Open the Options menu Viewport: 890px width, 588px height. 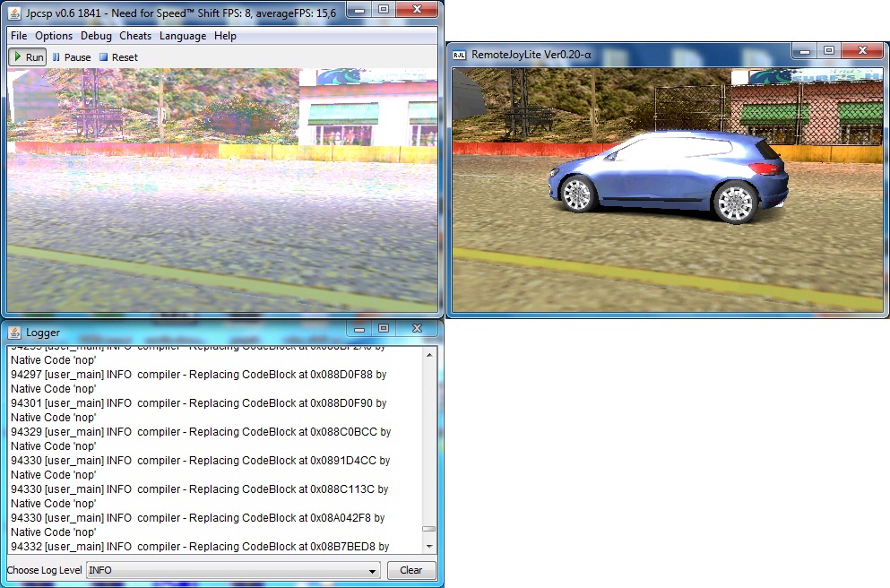click(54, 36)
